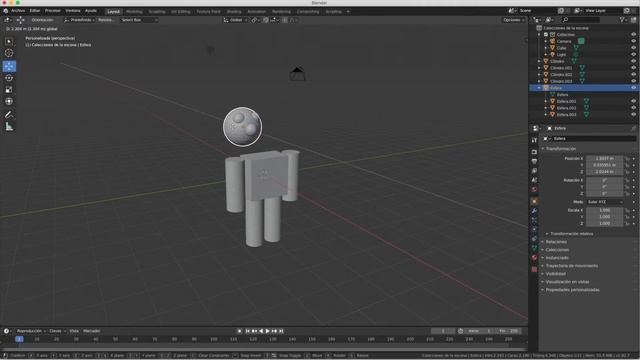Expand the Trayectoria de movimiento panel
Screen dimensions: 640x360
pyautogui.click(x=571, y=266)
